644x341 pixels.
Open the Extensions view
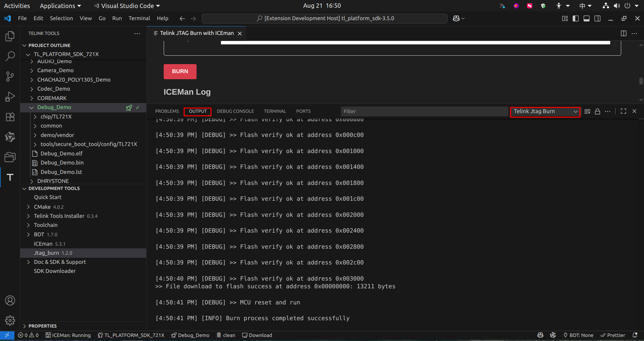point(10,117)
